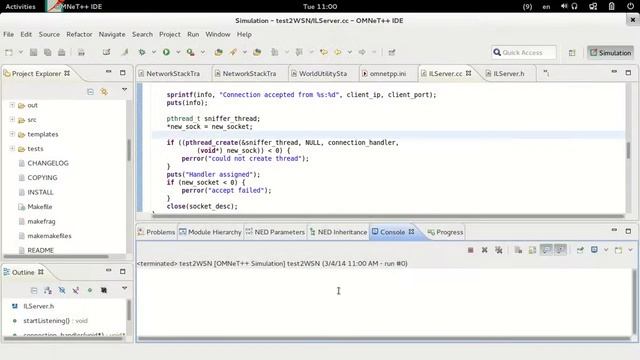Toggle Sort in Outline view toolbar
640x360 pixels.
coord(48,290)
